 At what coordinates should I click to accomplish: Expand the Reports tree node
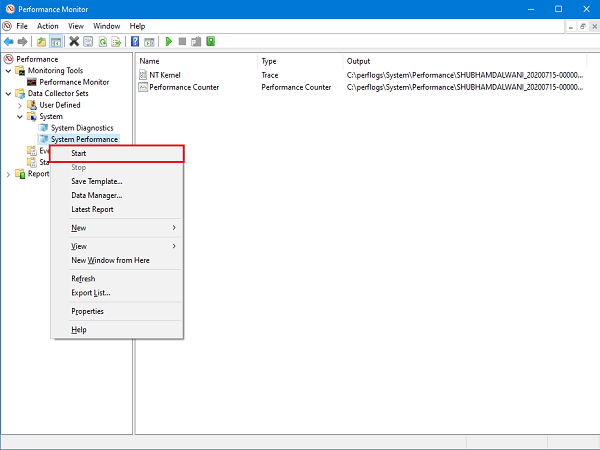[8, 174]
